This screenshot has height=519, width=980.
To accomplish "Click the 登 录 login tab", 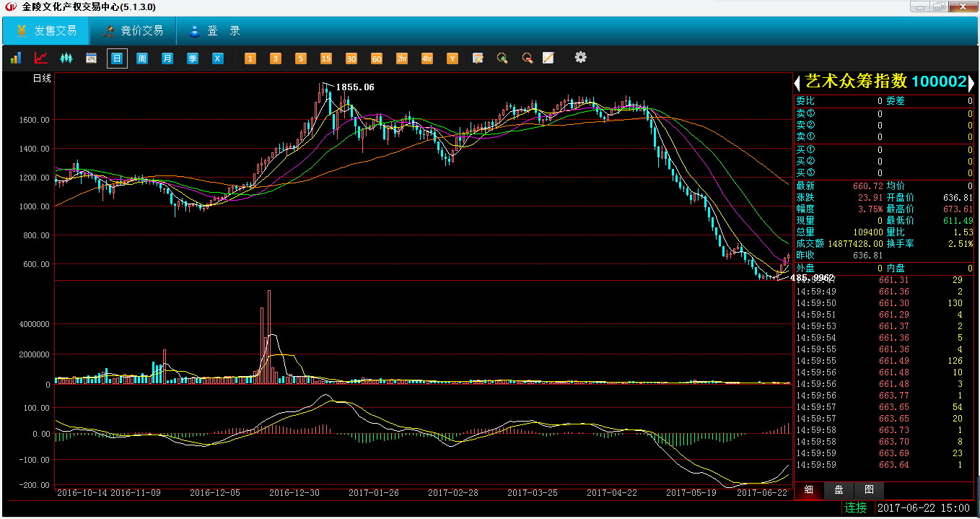I will [x=214, y=31].
